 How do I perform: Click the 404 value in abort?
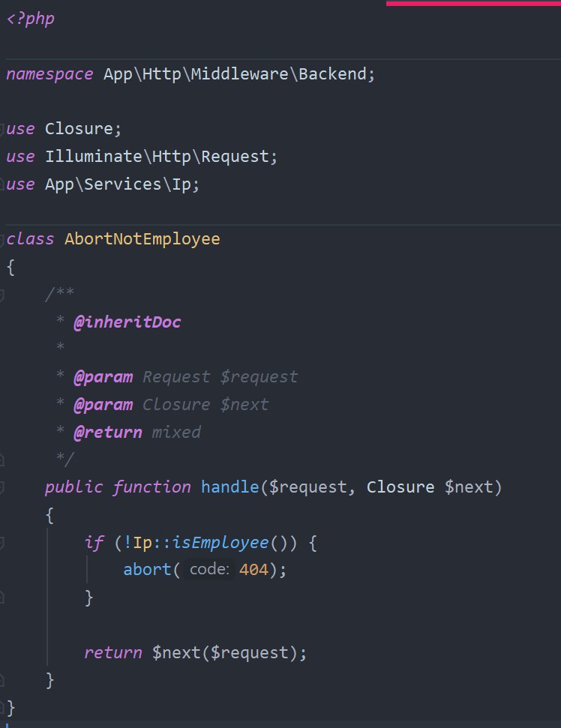pos(253,570)
